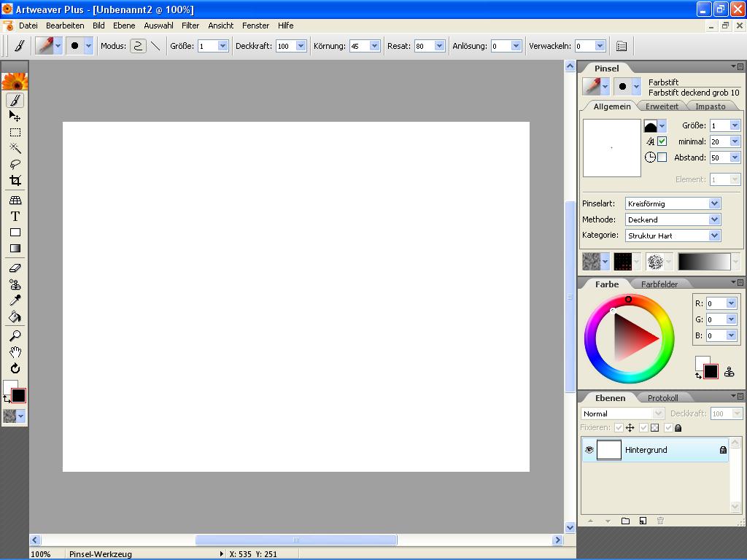Toggle the fixate position checkbox

coord(619,427)
